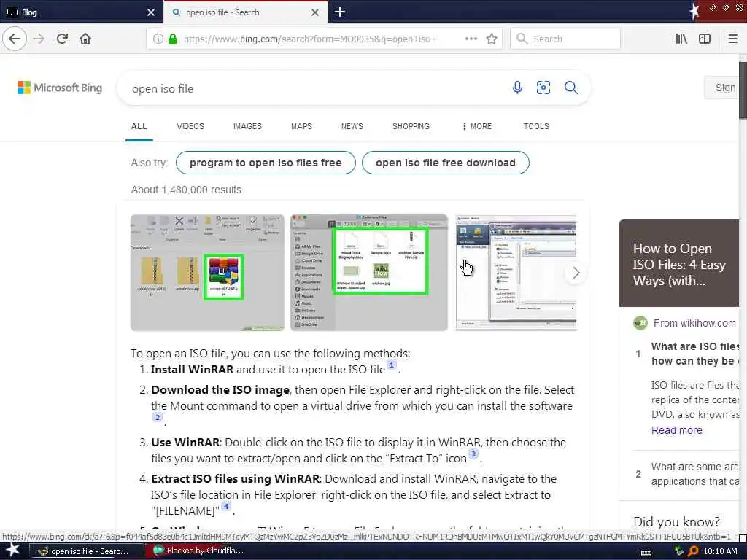Click the 10:18 AM clock
Viewport: 747px width, 560px height.
pos(720,551)
